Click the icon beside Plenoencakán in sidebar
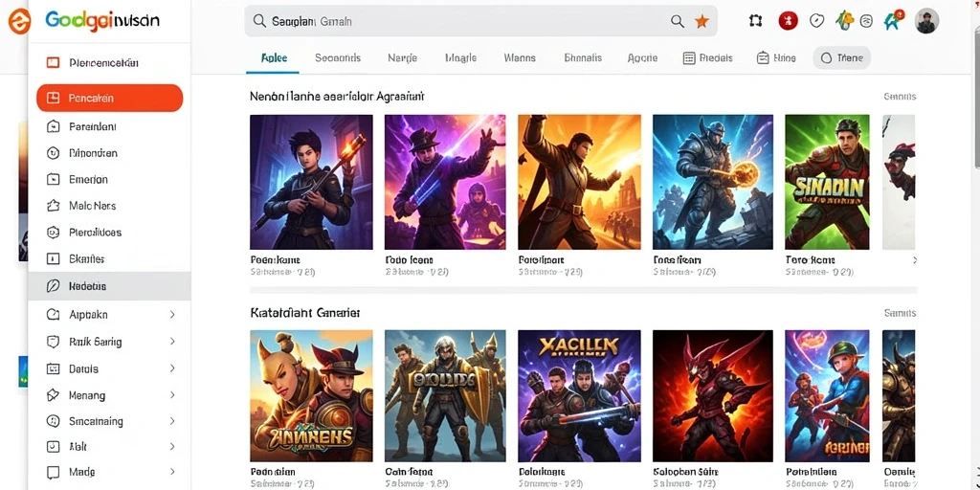Viewport: 980px width, 490px height. (54, 62)
